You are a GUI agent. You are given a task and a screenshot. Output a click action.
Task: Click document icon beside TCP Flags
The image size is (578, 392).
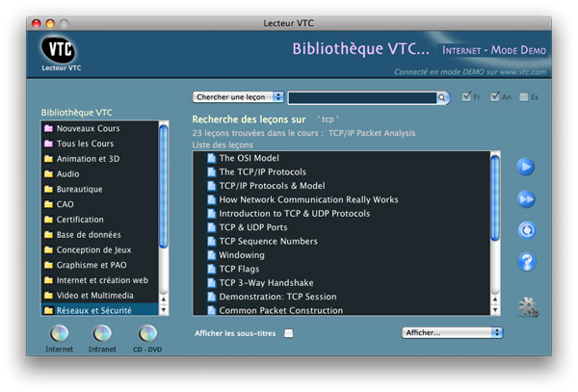211,269
